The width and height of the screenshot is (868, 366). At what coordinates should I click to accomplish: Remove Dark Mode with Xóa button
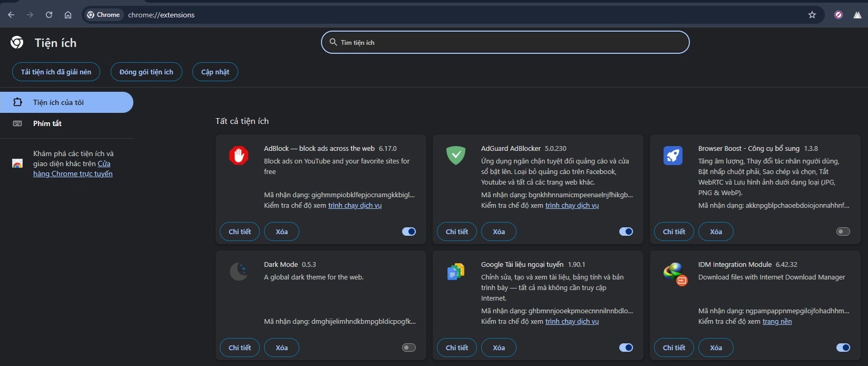coord(281,348)
